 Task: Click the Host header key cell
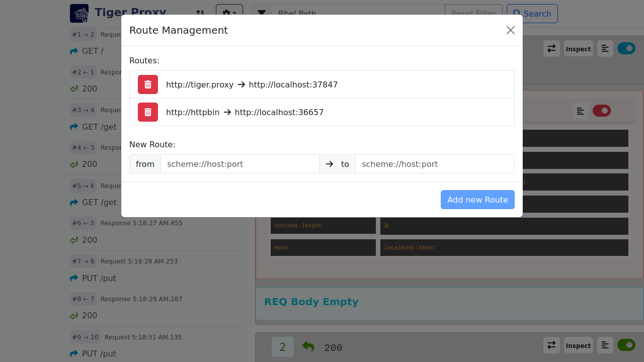click(323, 248)
